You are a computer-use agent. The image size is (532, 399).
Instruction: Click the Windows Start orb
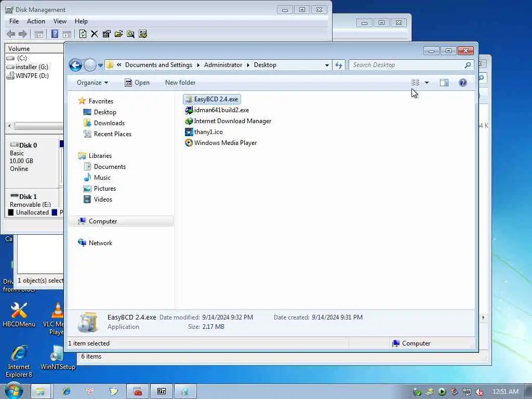[x=14, y=391]
